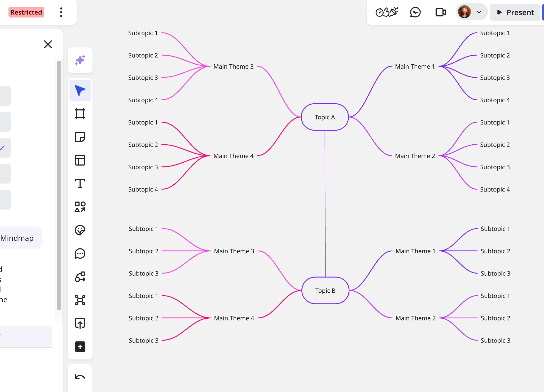The width and height of the screenshot is (544, 392).
Task: Select the Comment tool
Action: click(x=80, y=253)
